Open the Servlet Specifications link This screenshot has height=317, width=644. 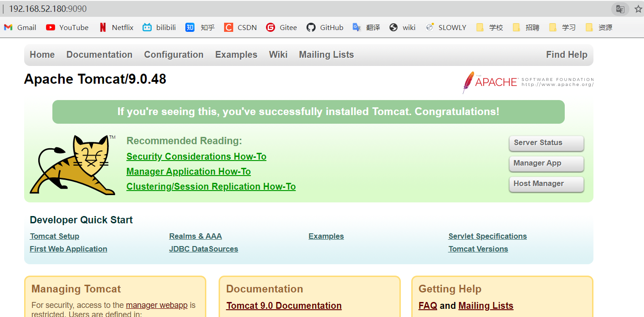(487, 236)
